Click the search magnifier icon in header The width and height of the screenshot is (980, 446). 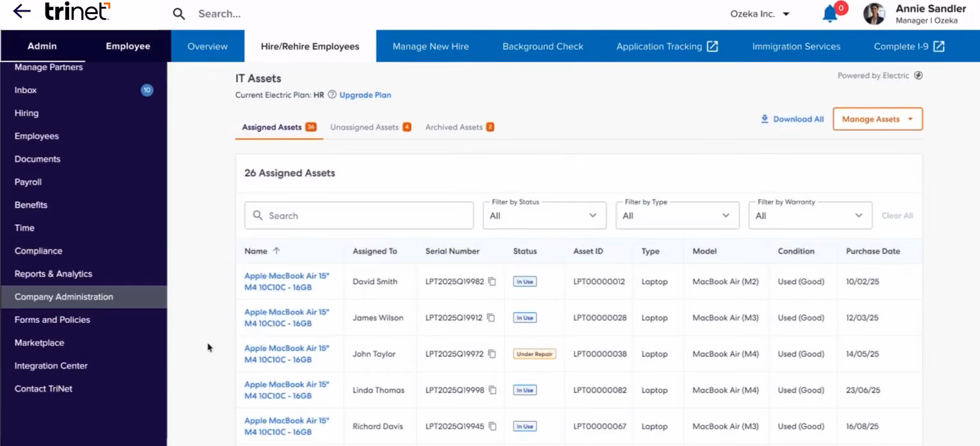pyautogui.click(x=179, y=13)
